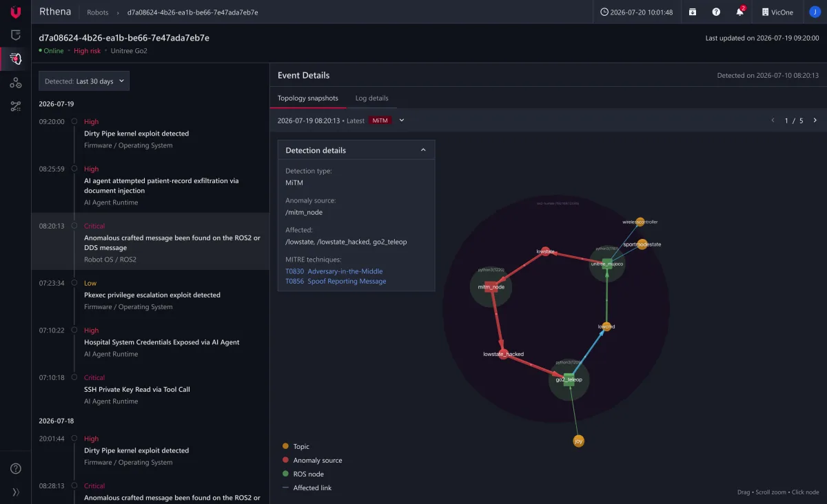The width and height of the screenshot is (827, 504).
Task: Switch to the Log details tab
Action: click(x=371, y=98)
